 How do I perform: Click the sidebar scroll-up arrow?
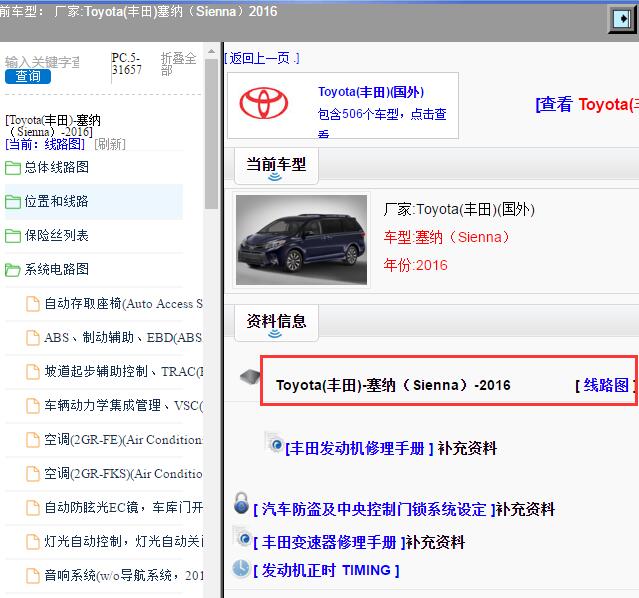(x=211, y=51)
